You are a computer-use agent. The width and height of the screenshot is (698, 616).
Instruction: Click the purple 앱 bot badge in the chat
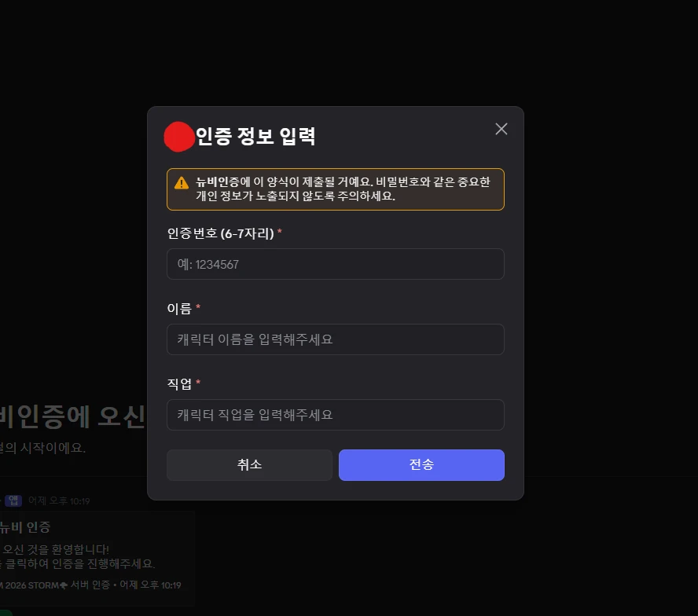(x=13, y=500)
